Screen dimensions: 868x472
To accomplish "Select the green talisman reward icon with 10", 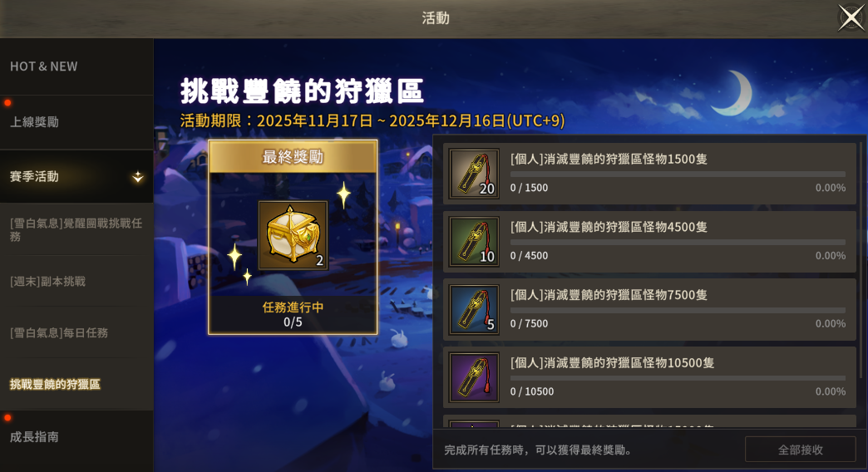I will click(474, 242).
